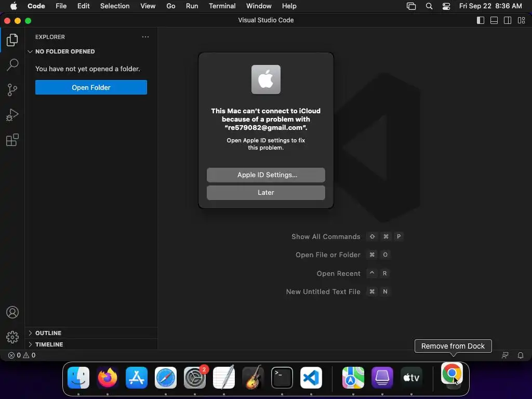The width and height of the screenshot is (532, 399).
Task: Toggle the secondary side bar layout icon
Action: tap(508, 20)
